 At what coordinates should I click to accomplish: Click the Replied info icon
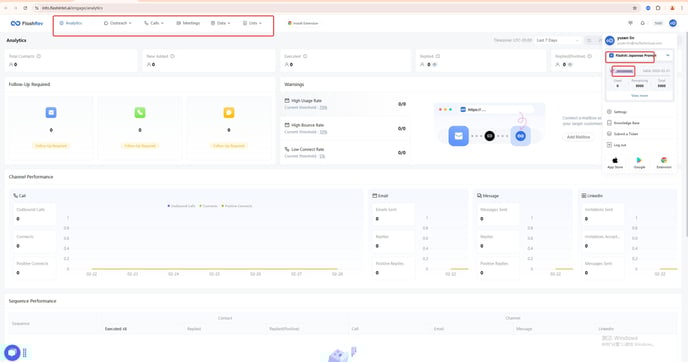pyautogui.click(x=438, y=56)
